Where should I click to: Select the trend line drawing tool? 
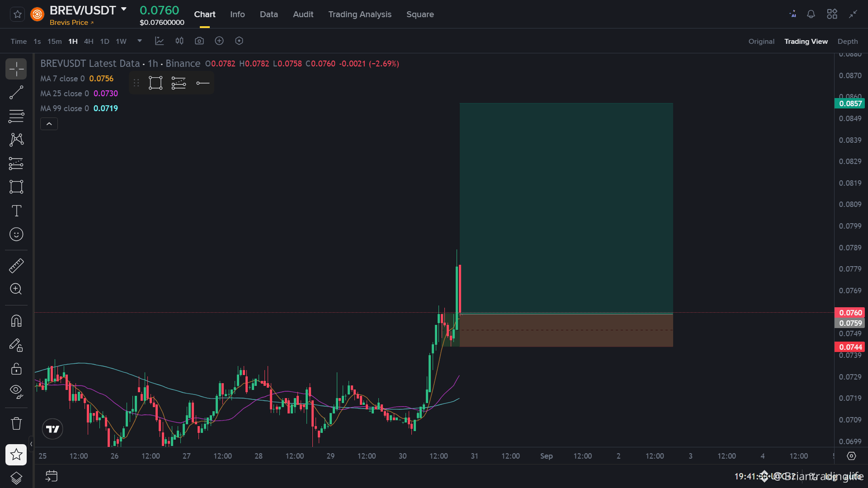[16, 93]
